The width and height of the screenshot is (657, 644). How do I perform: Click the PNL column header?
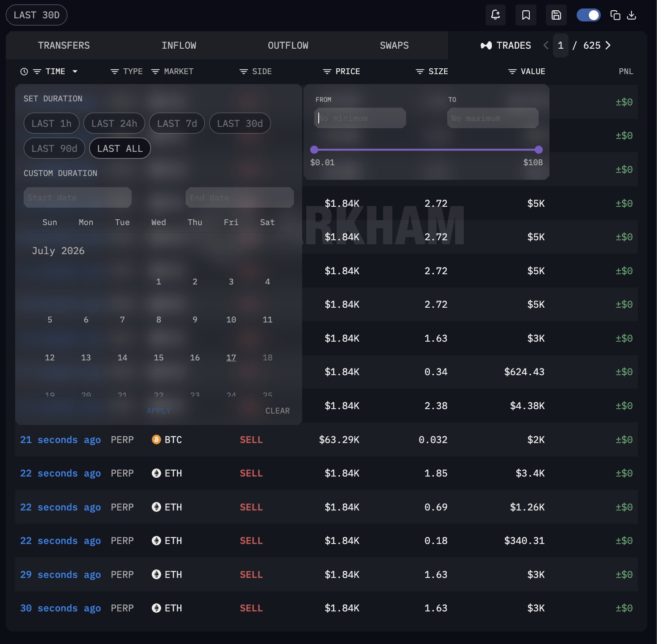(x=626, y=71)
